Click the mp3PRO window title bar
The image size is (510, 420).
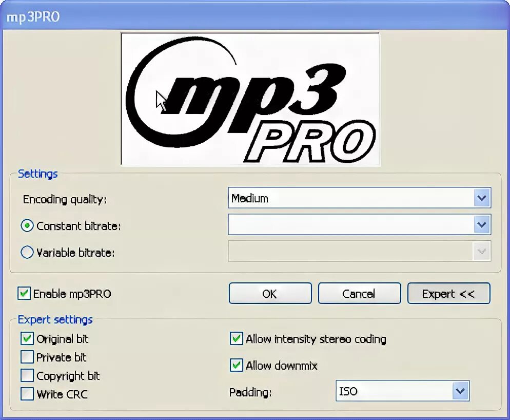255,16
